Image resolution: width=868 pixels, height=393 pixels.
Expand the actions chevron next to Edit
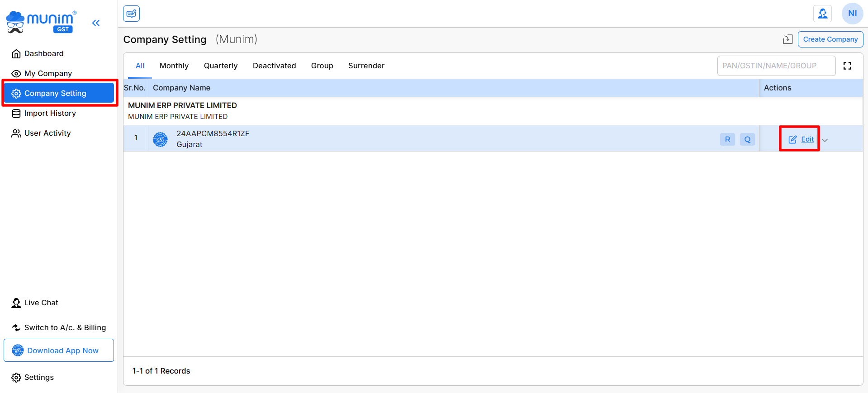[825, 140]
